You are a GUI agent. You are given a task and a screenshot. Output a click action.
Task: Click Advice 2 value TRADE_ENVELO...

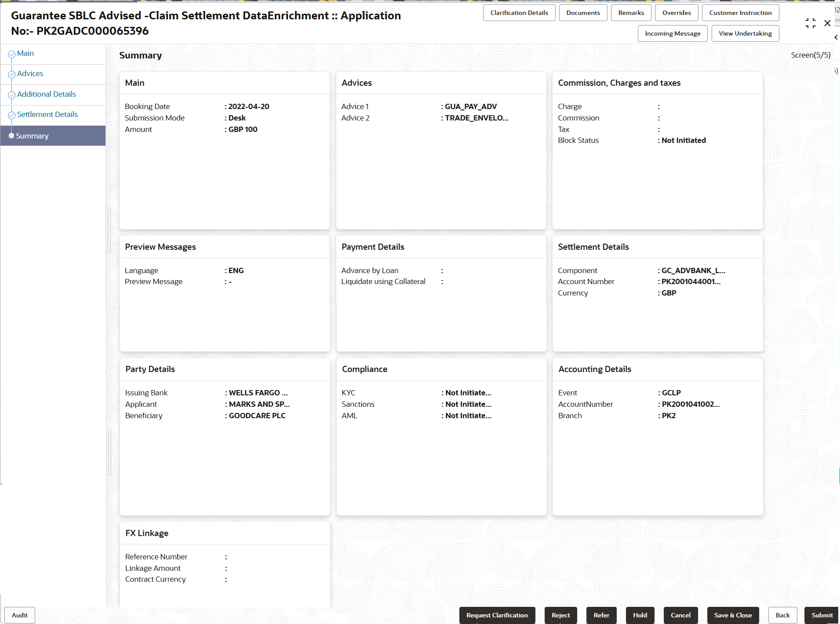point(476,118)
